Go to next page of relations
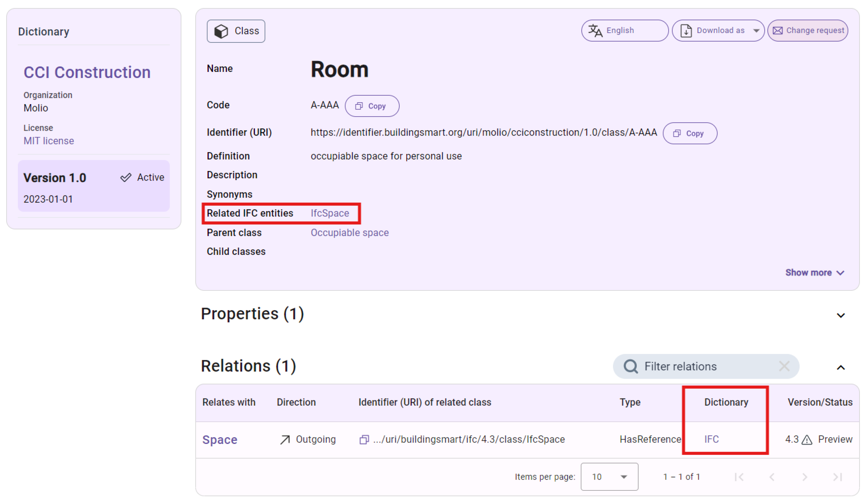The width and height of the screenshot is (868, 501). click(805, 477)
